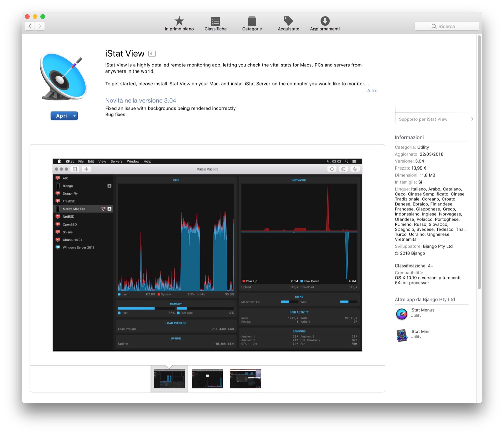This screenshot has width=504, height=434.
Task: Click the Versione: 3.04 line
Action: tap(410, 161)
